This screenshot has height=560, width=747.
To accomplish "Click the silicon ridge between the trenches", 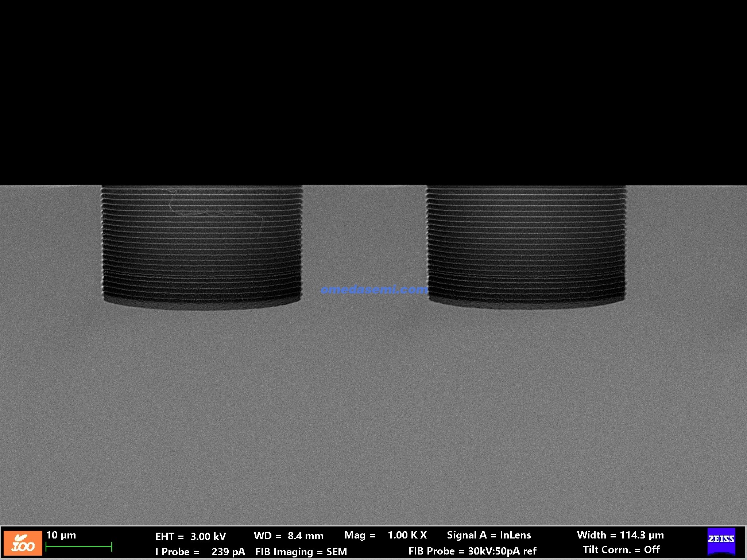I will (364, 237).
